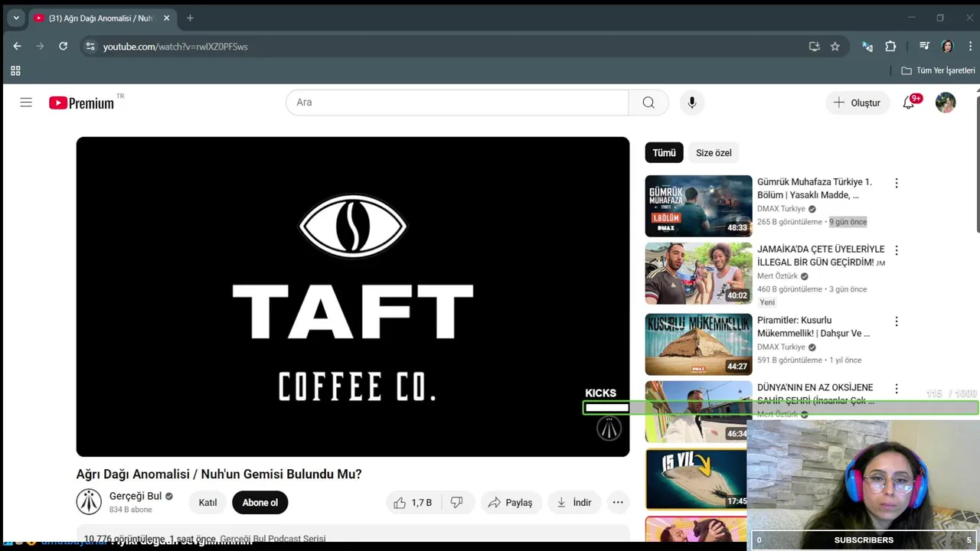This screenshot has height=551, width=980.
Task: Click the Katıl join button
Action: point(207,503)
